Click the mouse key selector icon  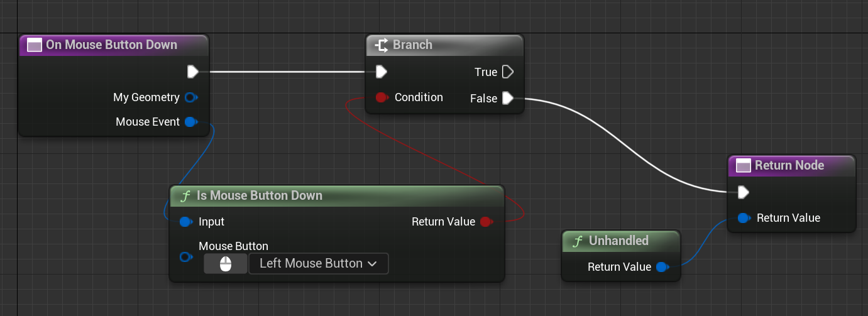226,264
